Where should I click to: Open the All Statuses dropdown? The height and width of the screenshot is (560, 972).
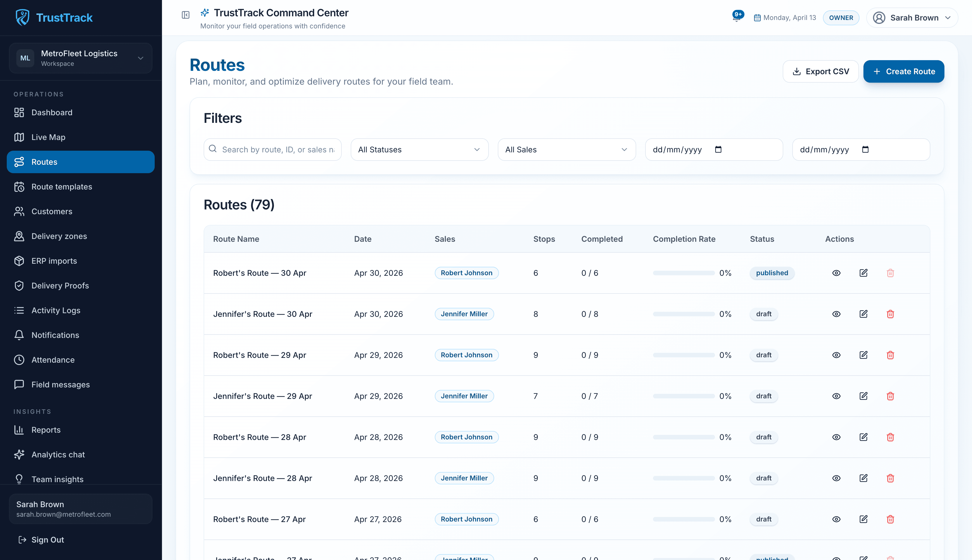[x=419, y=150]
